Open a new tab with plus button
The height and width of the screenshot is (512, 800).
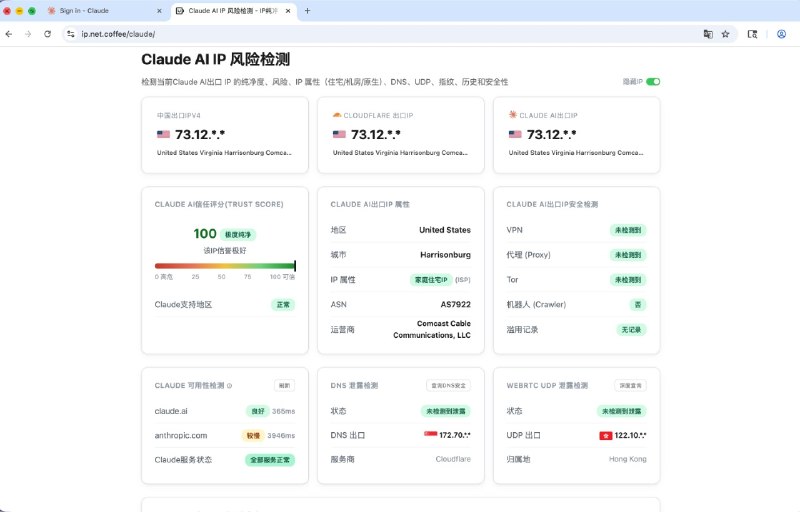307,11
